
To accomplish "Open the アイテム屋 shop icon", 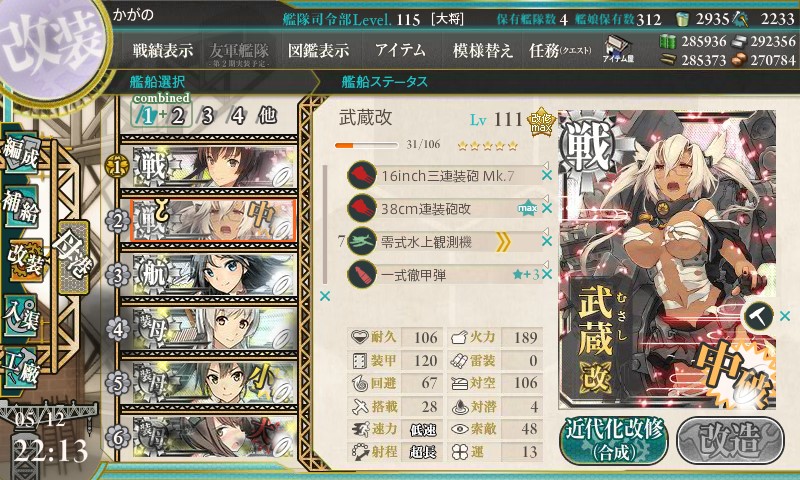I will tap(618, 50).
